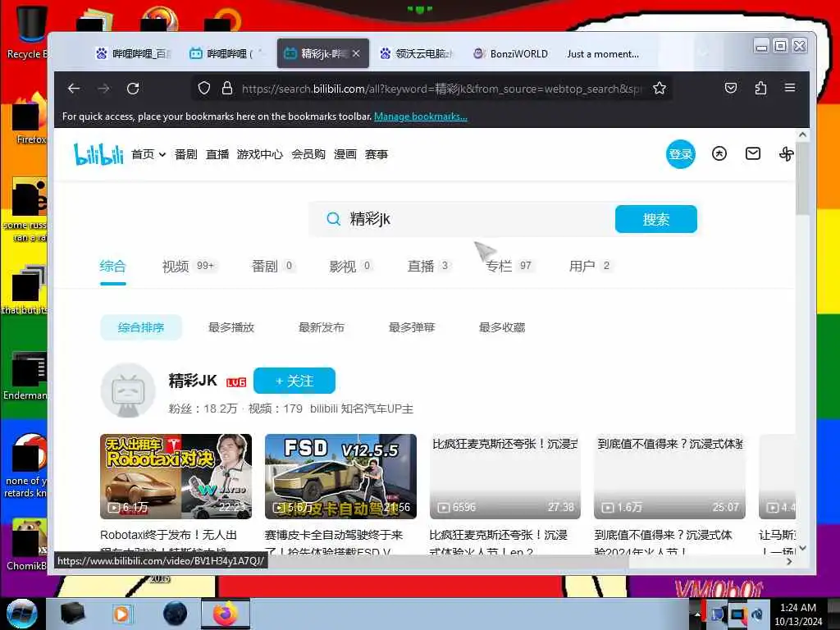Go back using Firefox back arrow
Image resolution: width=840 pixels, height=630 pixels.
[74, 89]
